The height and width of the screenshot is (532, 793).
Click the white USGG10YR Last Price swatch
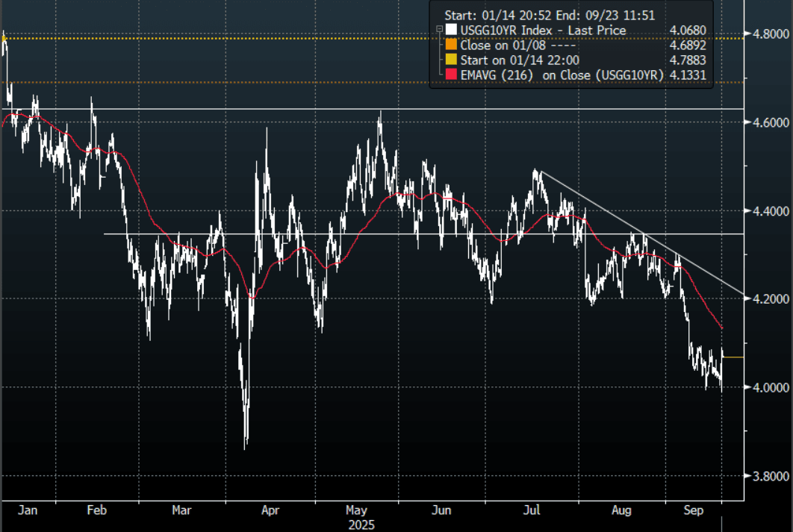(450, 31)
